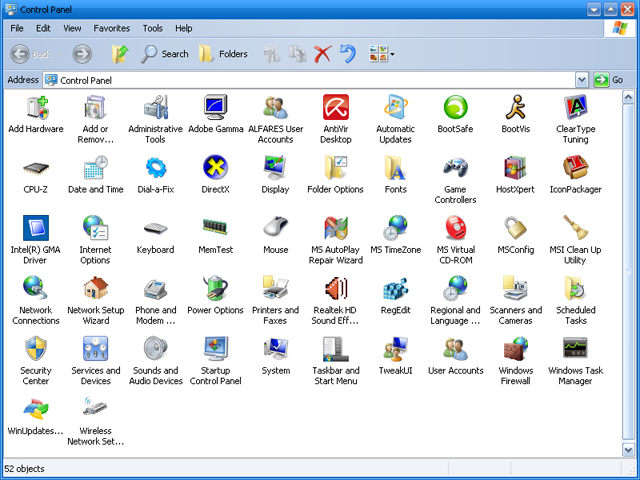Open the DirectX applet
Viewport: 640px width, 480px height.
(x=216, y=175)
